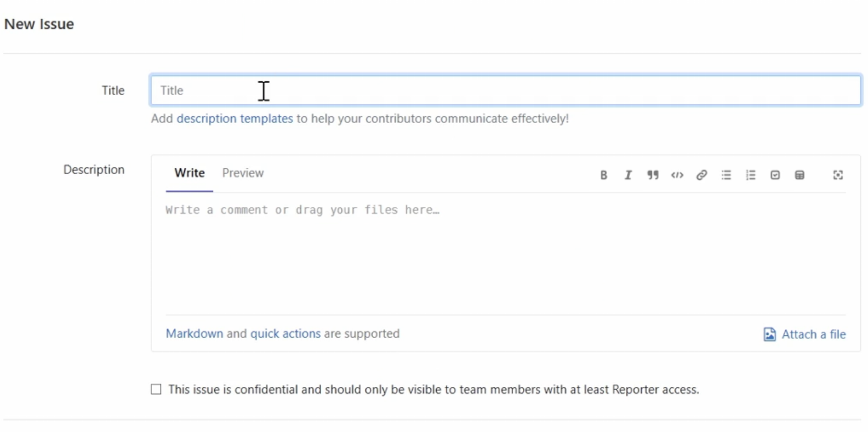Image resolution: width=868 pixels, height=432 pixels.
Task: Insert a hyperlink into the description
Action: point(702,175)
